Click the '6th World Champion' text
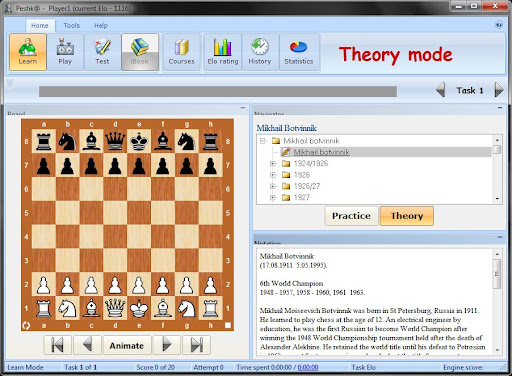512x376 pixels. click(291, 284)
